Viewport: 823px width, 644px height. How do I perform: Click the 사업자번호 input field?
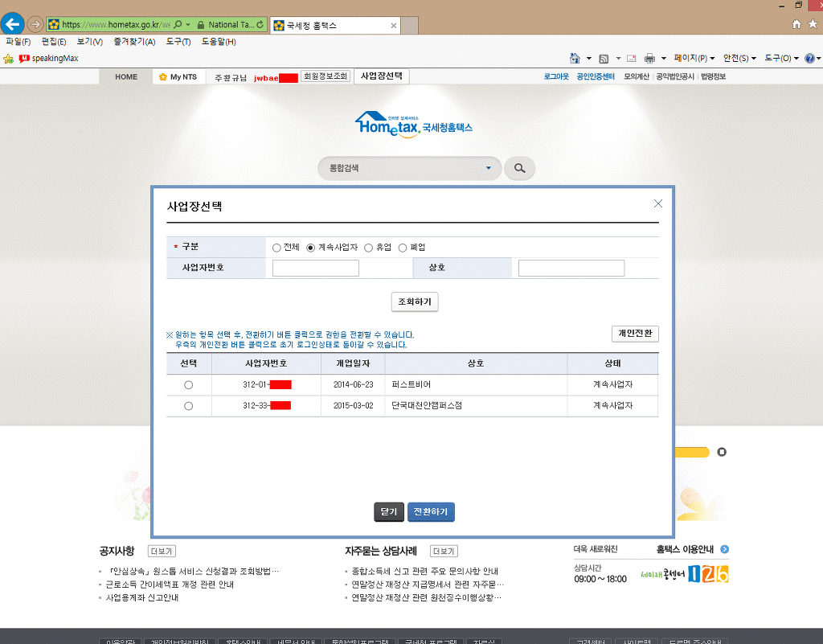tap(315, 268)
